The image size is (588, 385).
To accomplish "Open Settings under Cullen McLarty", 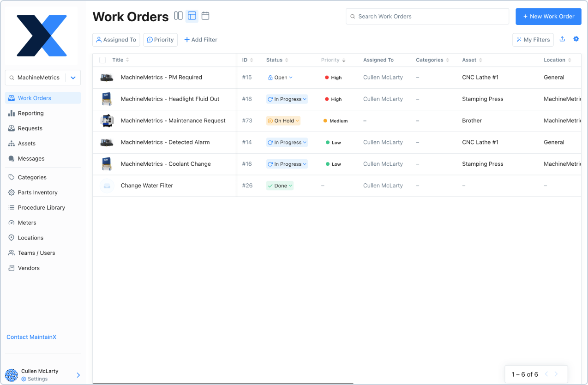I will coord(35,379).
